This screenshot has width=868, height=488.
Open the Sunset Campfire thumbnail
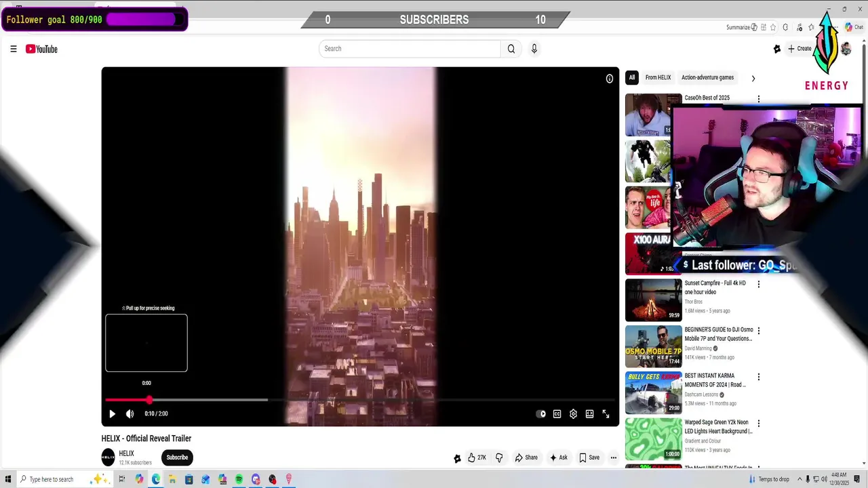click(x=654, y=300)
